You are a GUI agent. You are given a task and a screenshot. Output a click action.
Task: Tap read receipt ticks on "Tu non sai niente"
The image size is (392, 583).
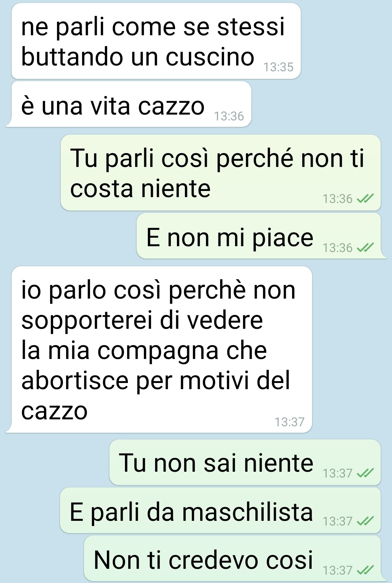coord(365,473)
